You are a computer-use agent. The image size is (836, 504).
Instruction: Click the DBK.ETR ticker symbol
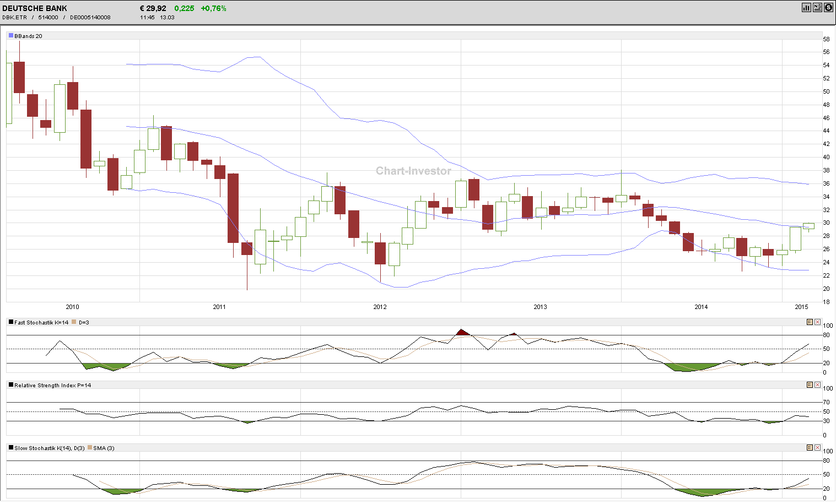14,18
